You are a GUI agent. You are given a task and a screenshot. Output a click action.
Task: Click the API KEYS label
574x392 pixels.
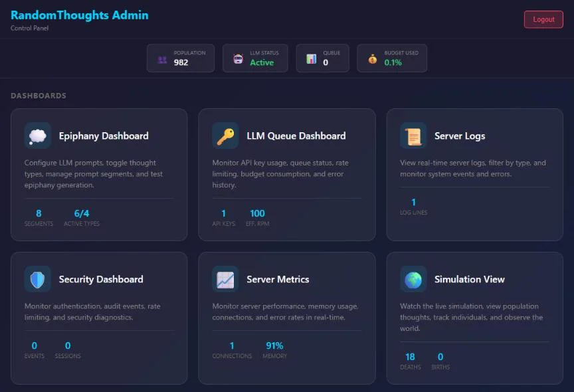click(x=224, y=224)
